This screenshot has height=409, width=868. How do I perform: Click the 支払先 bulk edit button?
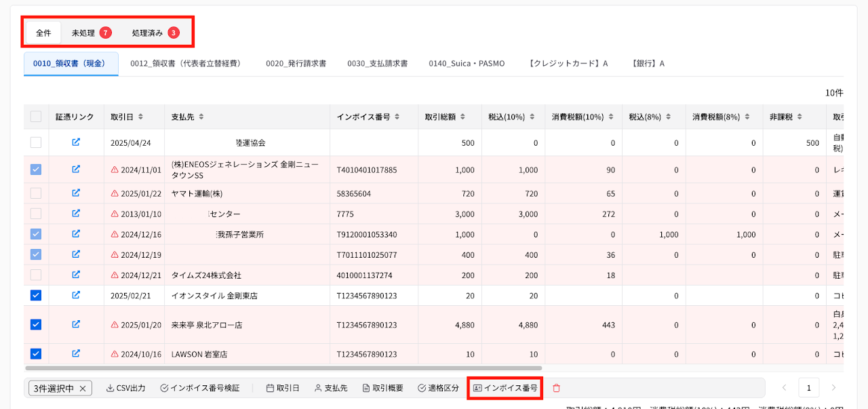coord(331,388)
